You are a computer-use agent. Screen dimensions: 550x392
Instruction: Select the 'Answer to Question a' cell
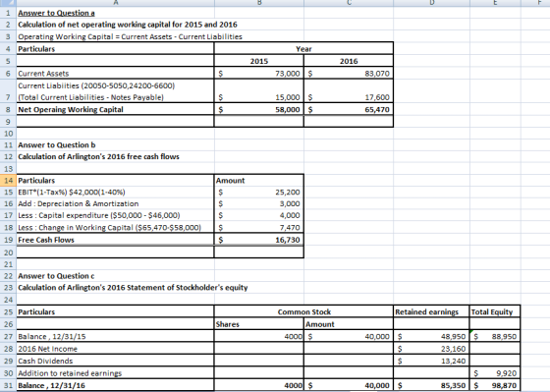[115, 13]
